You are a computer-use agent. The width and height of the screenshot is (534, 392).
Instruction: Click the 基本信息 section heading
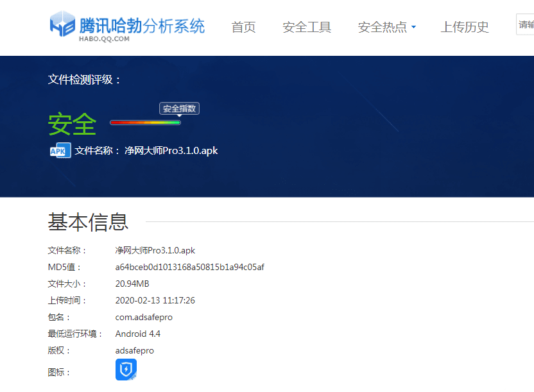[x=88, y=222]
